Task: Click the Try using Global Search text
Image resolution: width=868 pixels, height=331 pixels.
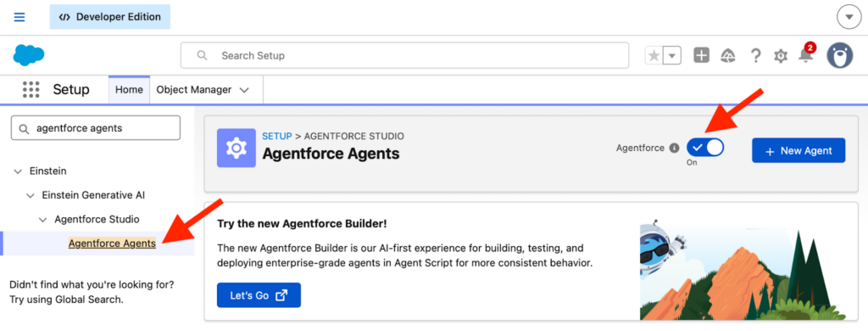Action: [x=66, y=300]
